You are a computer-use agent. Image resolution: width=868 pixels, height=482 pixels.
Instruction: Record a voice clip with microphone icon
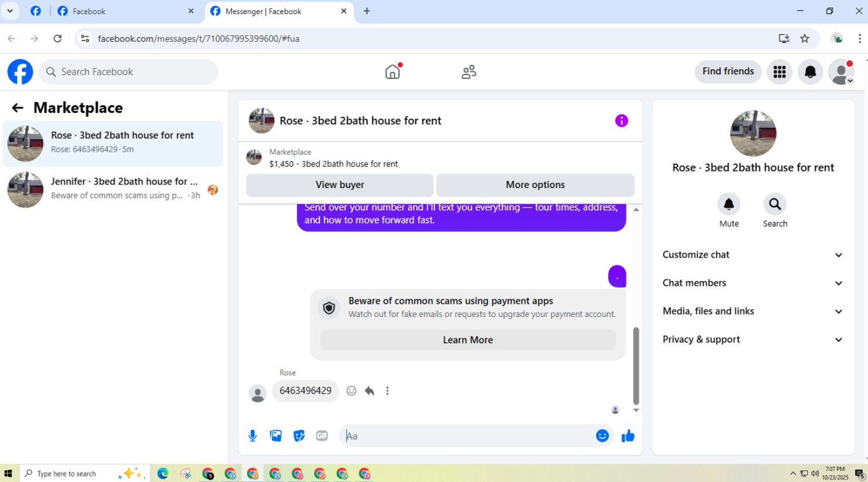point(253,436)
